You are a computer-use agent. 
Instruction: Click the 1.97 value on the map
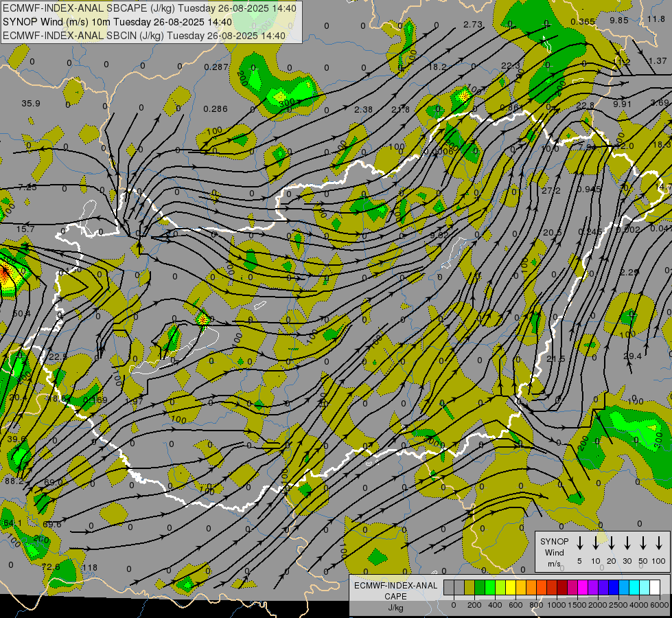click(x=134, y=401)
